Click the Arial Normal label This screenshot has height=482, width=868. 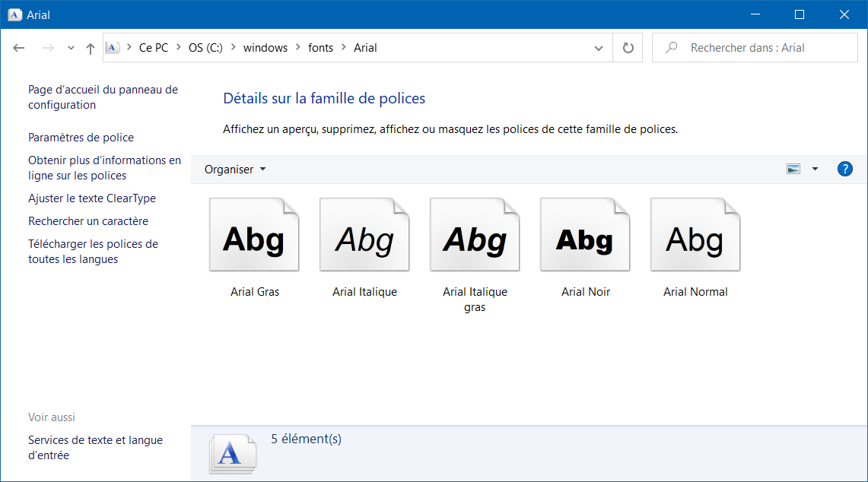click(695, 292)
